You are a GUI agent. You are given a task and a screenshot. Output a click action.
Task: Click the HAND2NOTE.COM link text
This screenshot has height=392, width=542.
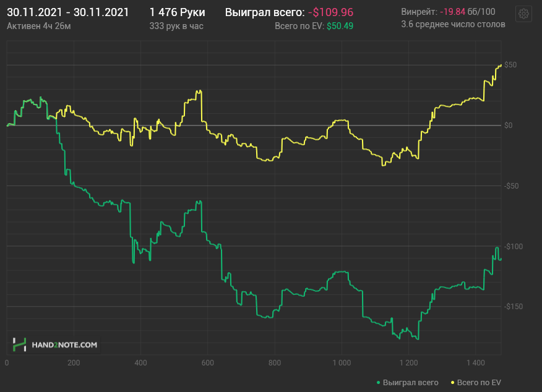64,344
